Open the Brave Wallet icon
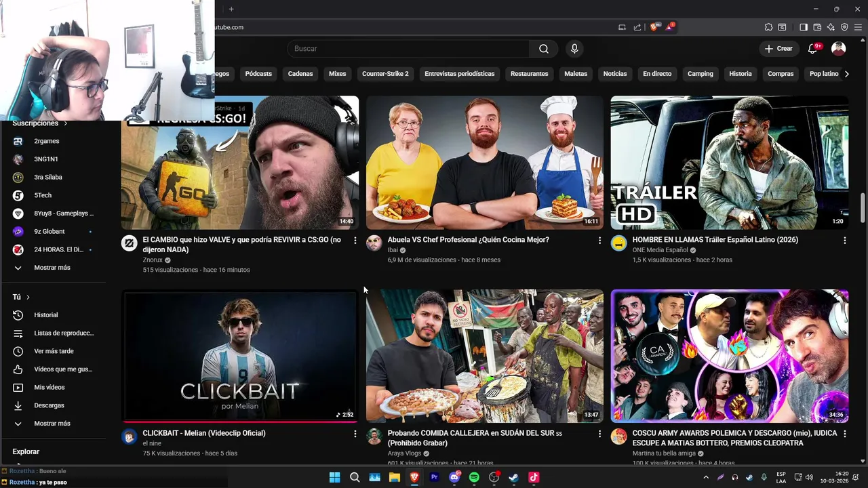Viewport: 868px width, 488px height. point(817,27)
